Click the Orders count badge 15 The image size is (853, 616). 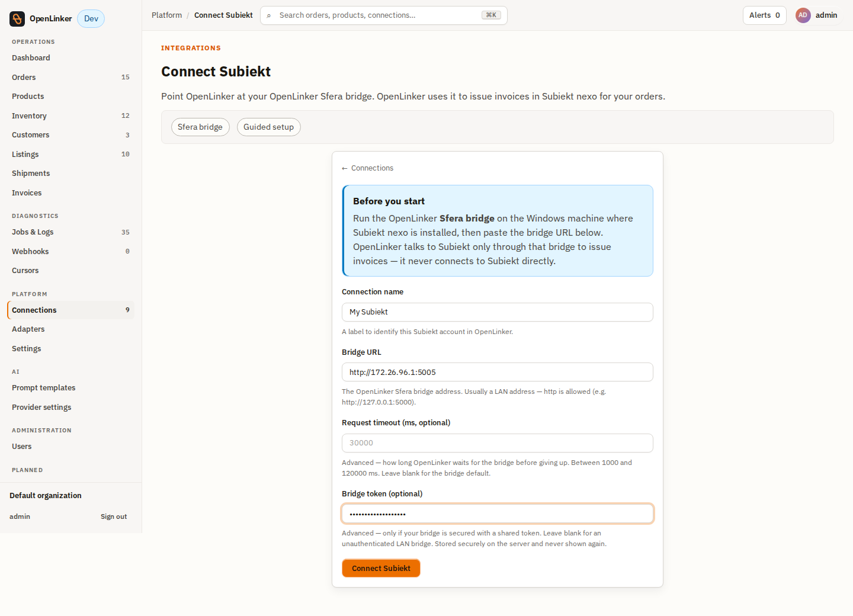coord(126,78)
